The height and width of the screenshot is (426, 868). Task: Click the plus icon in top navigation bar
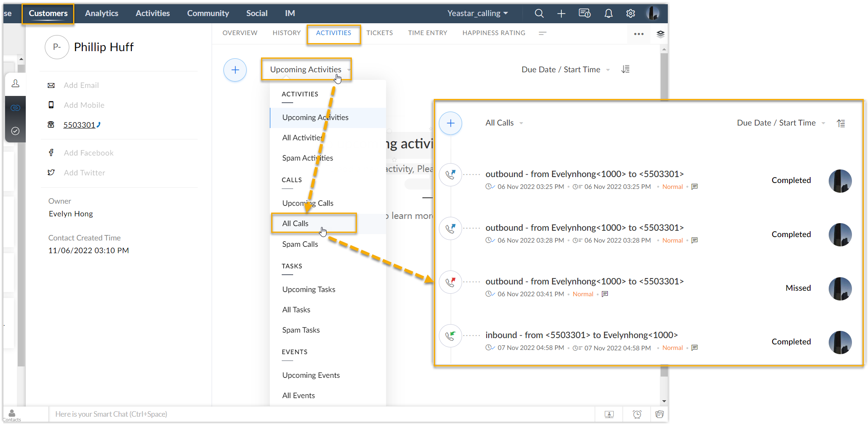coord(561,14)
